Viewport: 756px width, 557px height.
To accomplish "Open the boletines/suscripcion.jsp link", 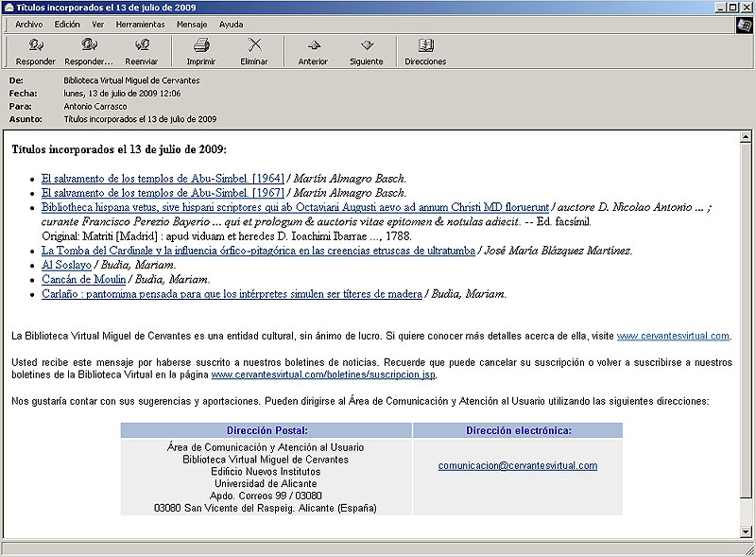I will tap(323, 374).
